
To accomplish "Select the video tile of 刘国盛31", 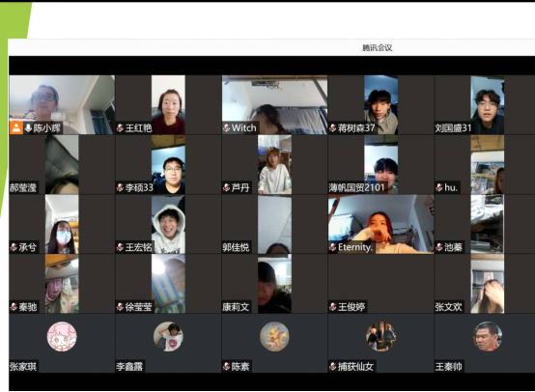I will 488,104.
